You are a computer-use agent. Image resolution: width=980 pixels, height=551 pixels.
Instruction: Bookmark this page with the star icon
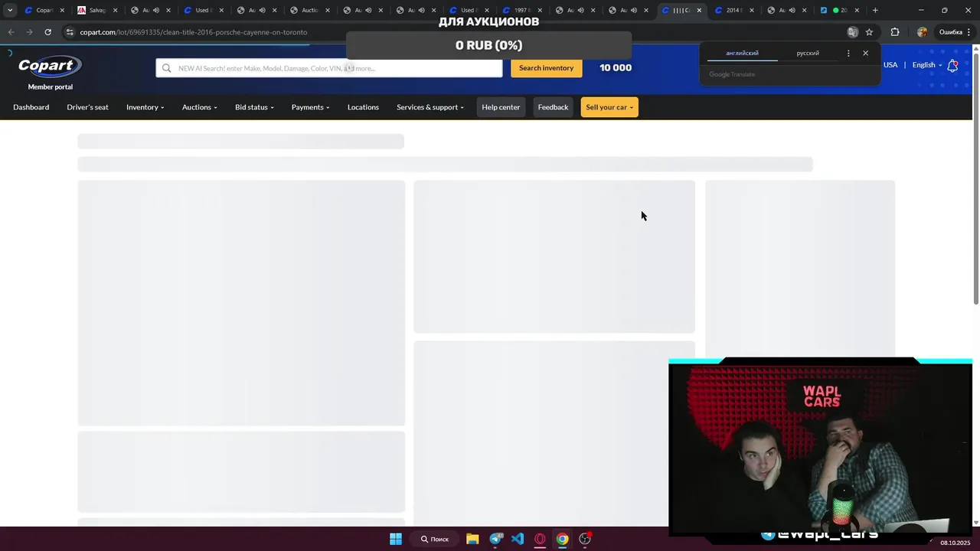[869, 32]
